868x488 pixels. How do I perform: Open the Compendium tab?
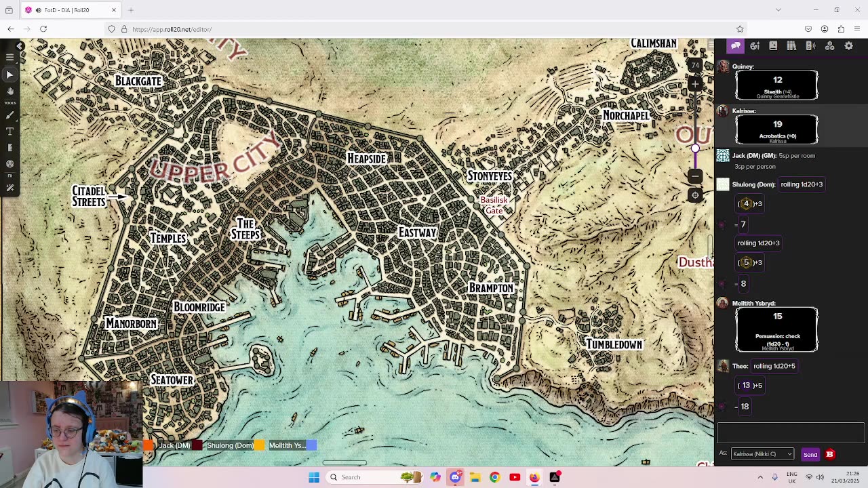pos(791,45)
